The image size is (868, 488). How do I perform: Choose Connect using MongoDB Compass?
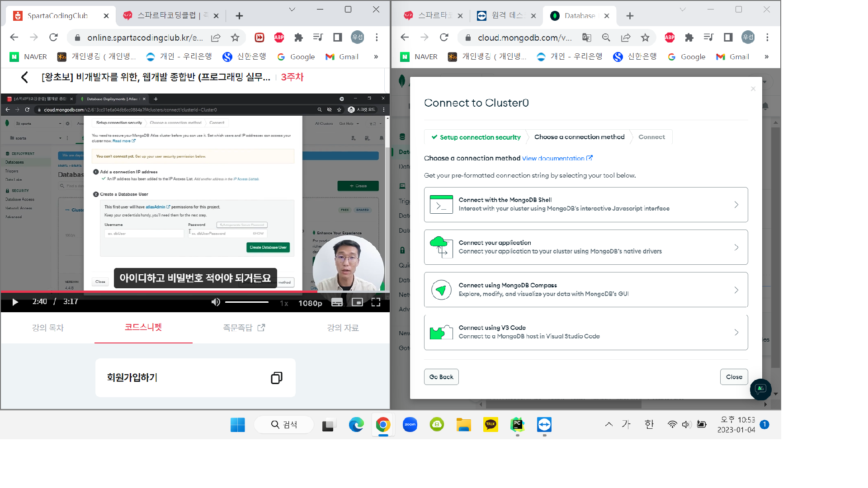tap(586, 290)
